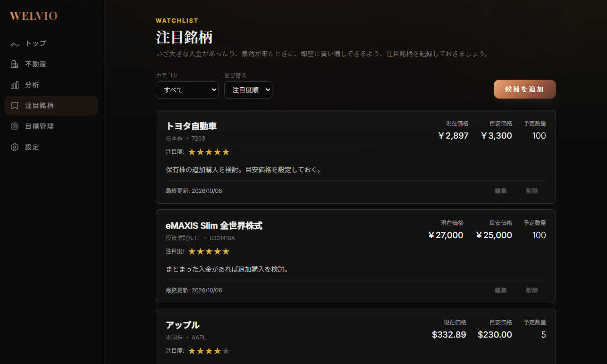Click the WELVIO logo
The width and height of the screenshot is (607, 364).
click(34, 16)
